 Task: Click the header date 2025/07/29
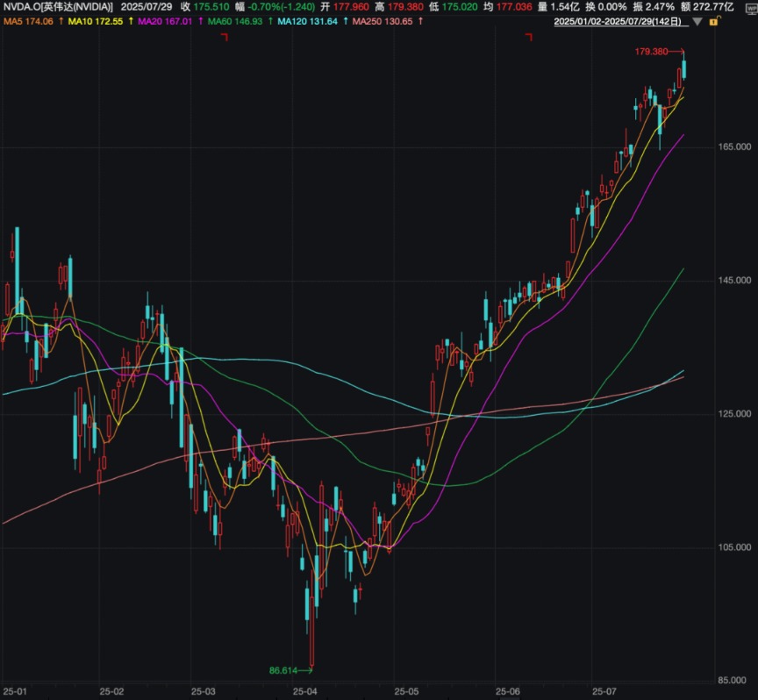pyautogui.click(x=147, y=7)
